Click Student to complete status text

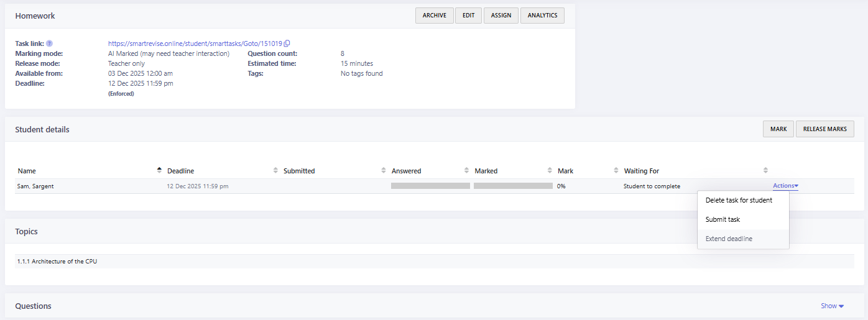tap(652, 186)
